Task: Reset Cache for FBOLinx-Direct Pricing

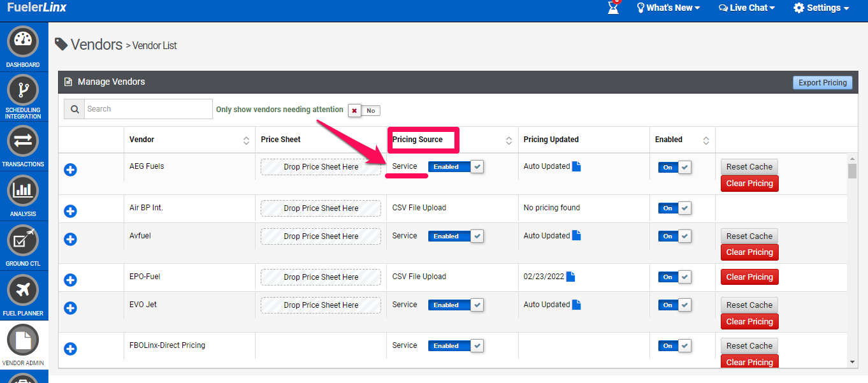Action: pos(749,346)
